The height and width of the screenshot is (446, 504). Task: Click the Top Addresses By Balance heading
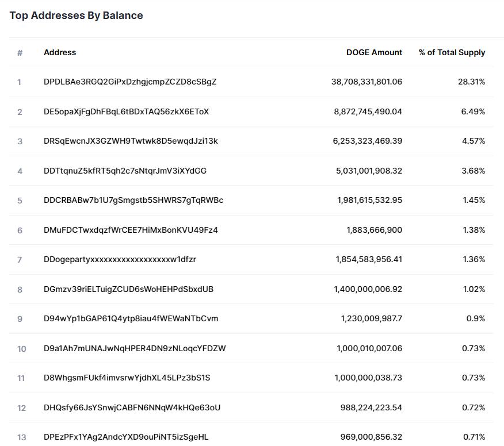pos(76,16)
